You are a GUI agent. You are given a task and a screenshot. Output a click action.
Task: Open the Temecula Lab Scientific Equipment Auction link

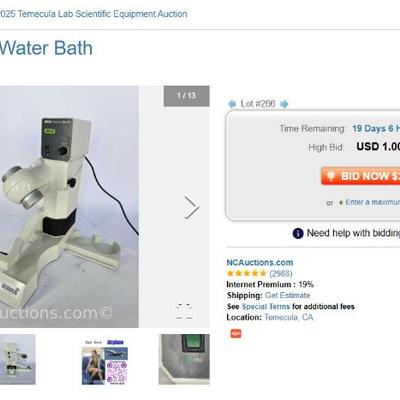(93, 14)
